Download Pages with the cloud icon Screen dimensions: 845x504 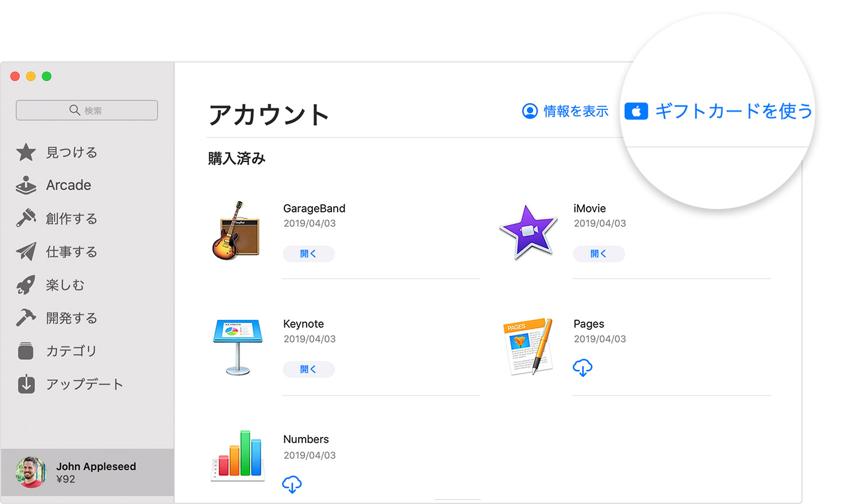pyautogui.click(x=582, y=368)
